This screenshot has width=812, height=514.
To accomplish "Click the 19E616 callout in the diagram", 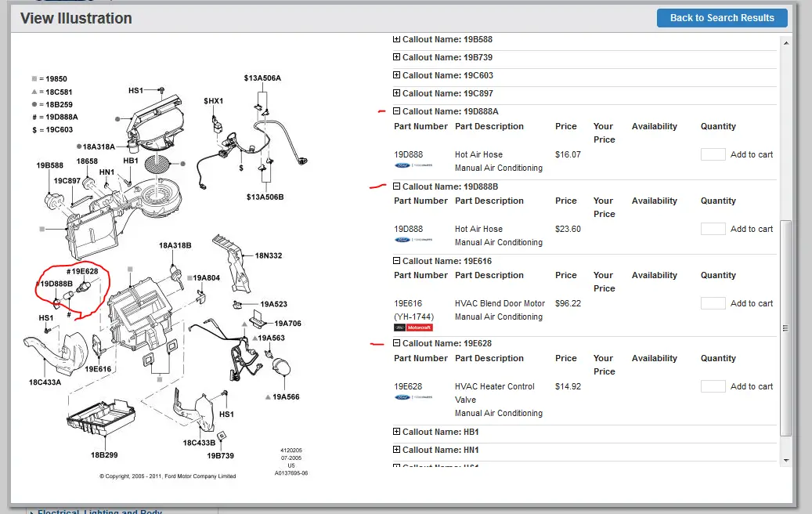I will (98, 369).
